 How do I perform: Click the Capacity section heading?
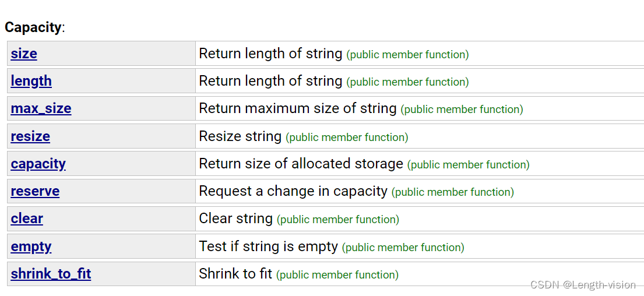[x=33, y=27]
